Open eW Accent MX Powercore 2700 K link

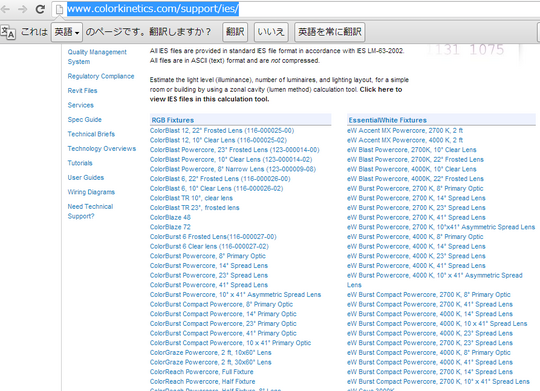click(405, 131)
